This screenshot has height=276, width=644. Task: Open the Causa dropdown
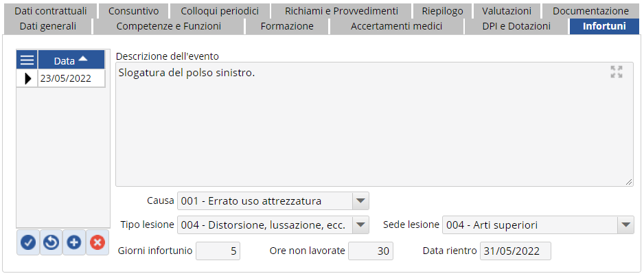pyautogui.click(x=360, y=201)
